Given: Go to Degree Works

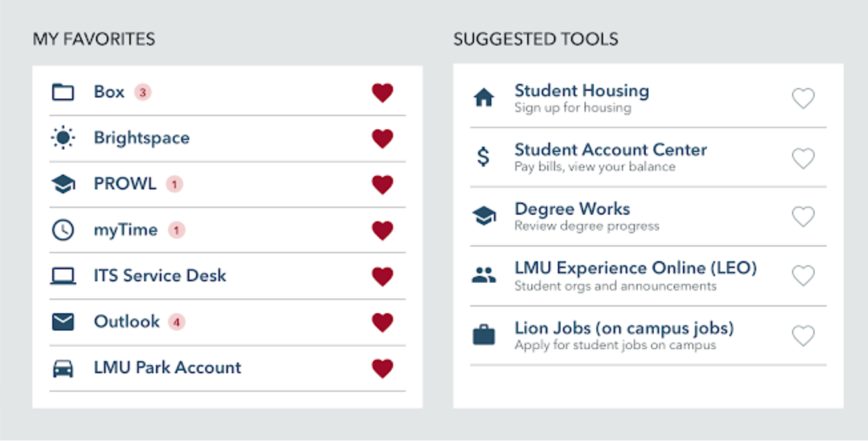Looking at the screenshot, I should tap(572, 209).
